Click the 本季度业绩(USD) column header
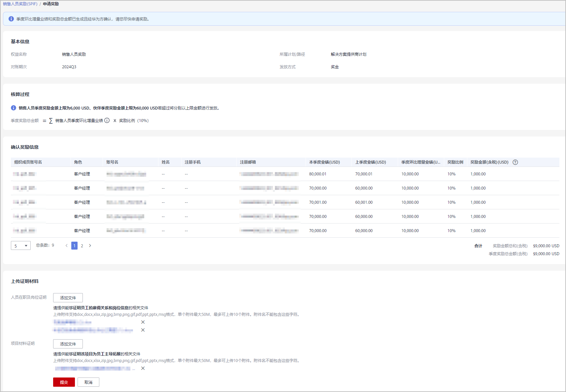Viewport: 566px width, 392px height. click(x=324, y=162)
